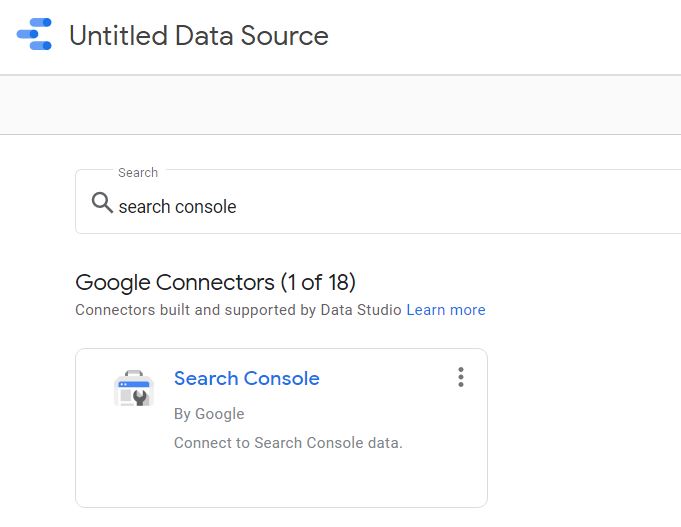Click the gray toolbar strip below header
This screenshot has height=527, width=681.
click(340, 105)
